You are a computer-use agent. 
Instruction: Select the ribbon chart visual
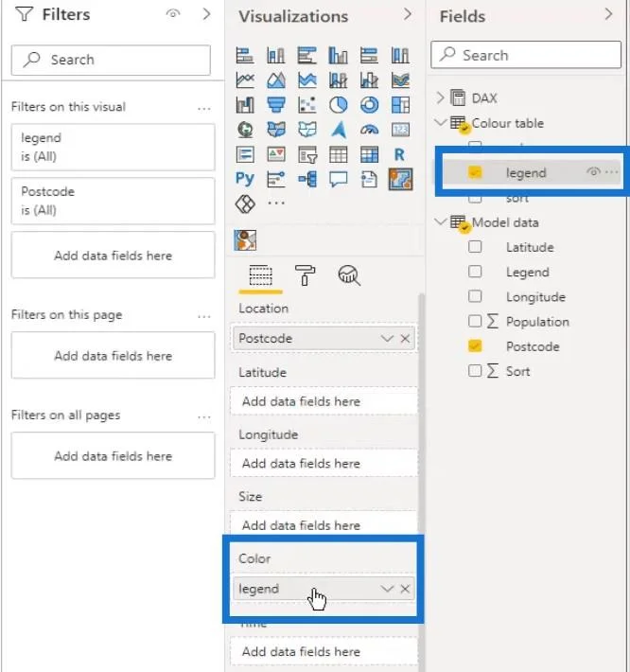(400, 80)
